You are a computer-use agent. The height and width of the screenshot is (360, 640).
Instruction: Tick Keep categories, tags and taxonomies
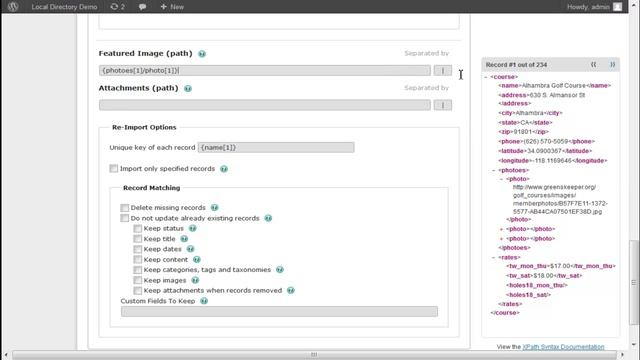tap(138, 270)
